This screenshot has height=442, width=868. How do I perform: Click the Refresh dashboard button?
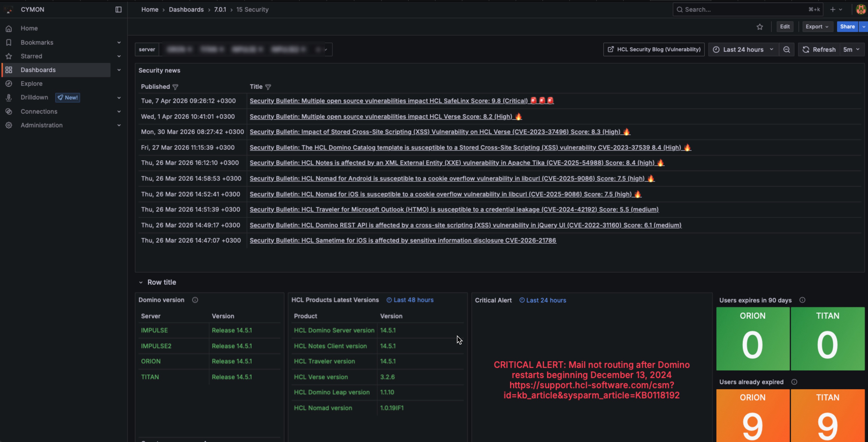pyautogui.click(x=819, y=49)
